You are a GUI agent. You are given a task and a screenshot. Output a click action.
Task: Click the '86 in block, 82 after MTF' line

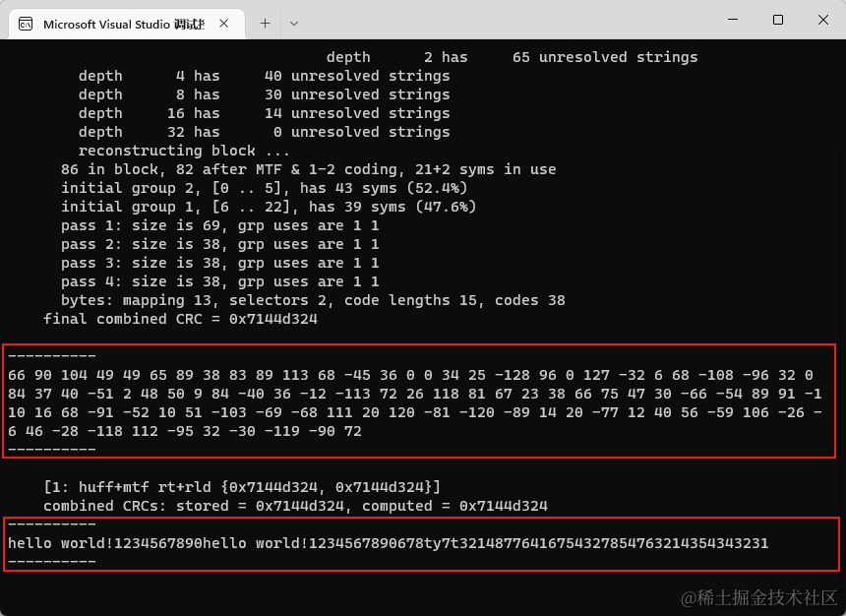click(308, 169)
